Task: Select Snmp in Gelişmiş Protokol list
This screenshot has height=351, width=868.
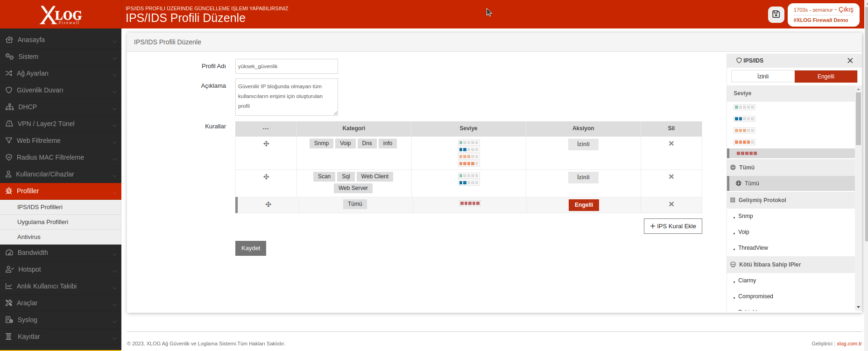Action: (746, 216)
